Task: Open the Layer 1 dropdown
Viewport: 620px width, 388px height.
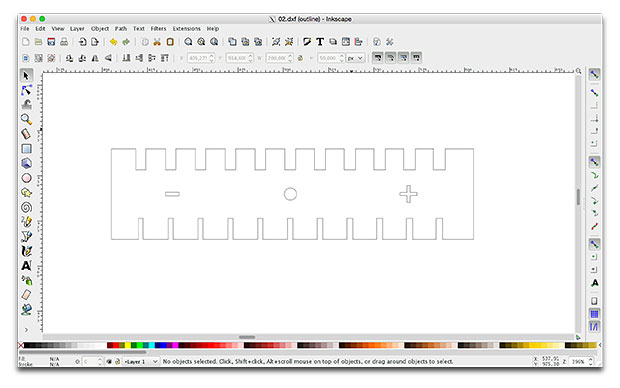Action: (141, 362)
